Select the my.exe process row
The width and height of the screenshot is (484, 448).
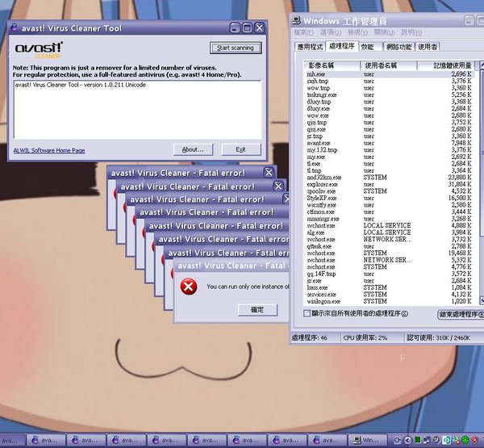(390, 157)
